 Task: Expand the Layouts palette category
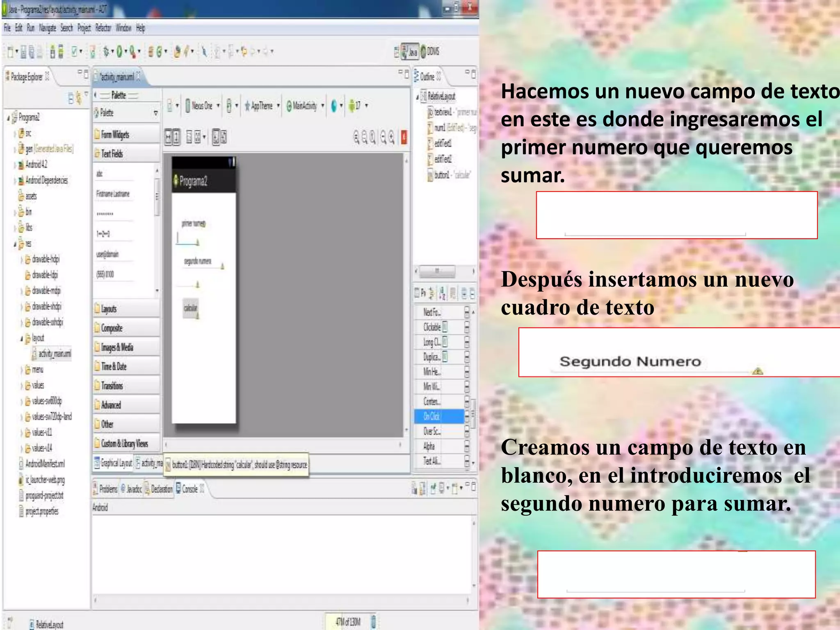tap(126, 309)
